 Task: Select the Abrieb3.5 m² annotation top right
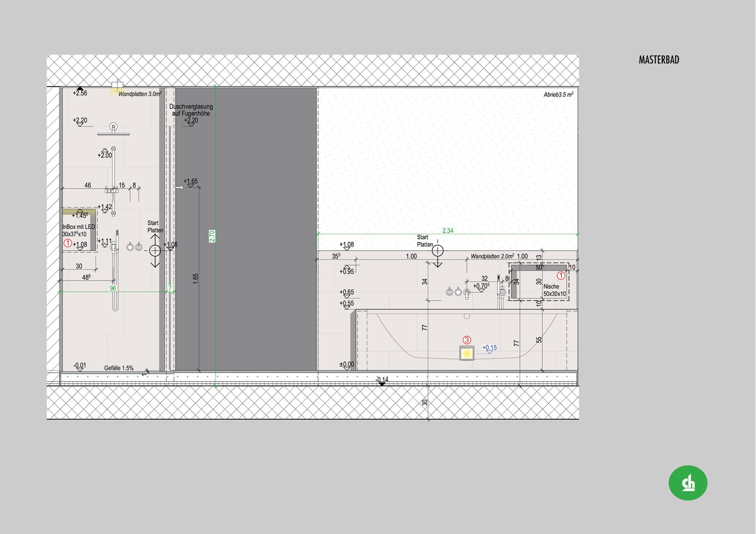[558, 94]
